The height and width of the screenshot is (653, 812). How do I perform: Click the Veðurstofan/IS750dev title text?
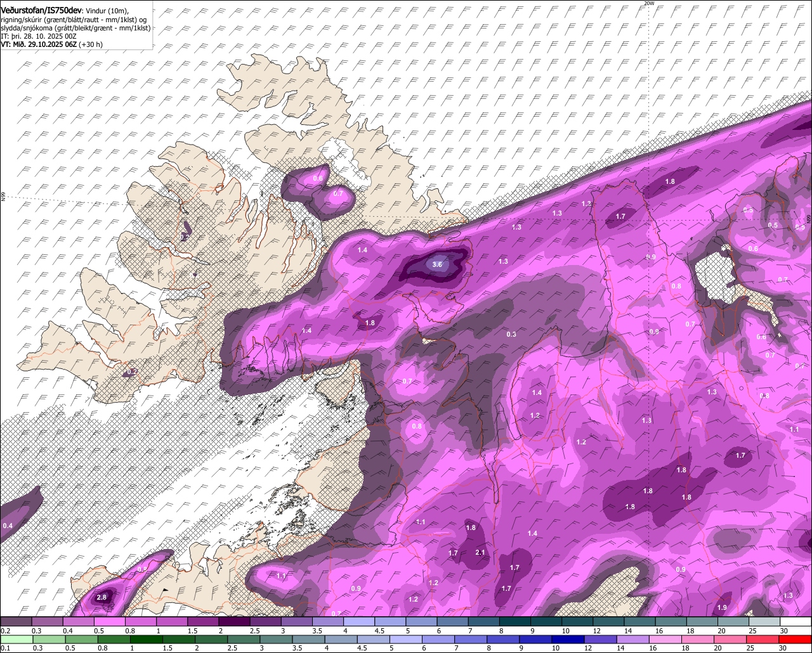click(41, 10)
